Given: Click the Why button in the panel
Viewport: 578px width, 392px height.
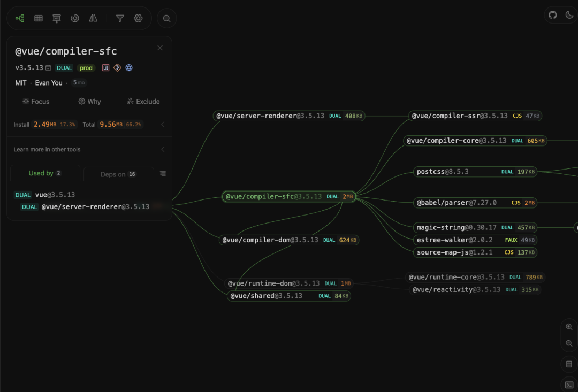Looking at the screenshot, I should 89,101.
